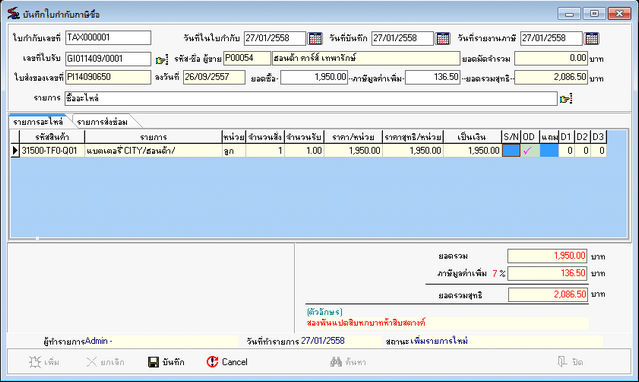The image size is (639, 382).
Task: Toggle the S/N cell for 31500-TF0-Q01
Action: pos(511,150)
